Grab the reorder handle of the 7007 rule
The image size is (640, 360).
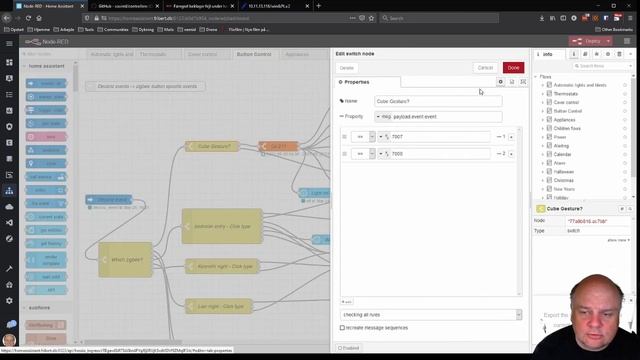(x=344, y=137)
